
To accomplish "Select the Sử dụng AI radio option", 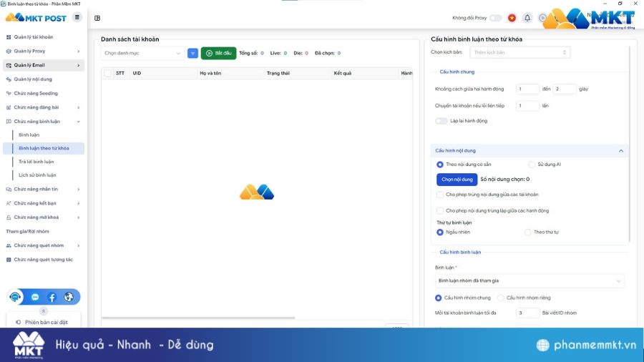I will coord(532,165).
